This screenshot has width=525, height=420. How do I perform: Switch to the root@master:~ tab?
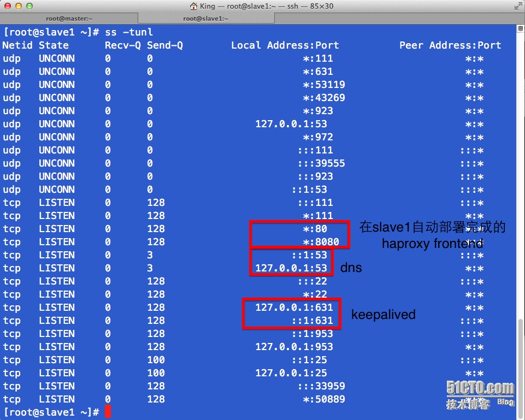pyautogui.click(x=69, y=19)
